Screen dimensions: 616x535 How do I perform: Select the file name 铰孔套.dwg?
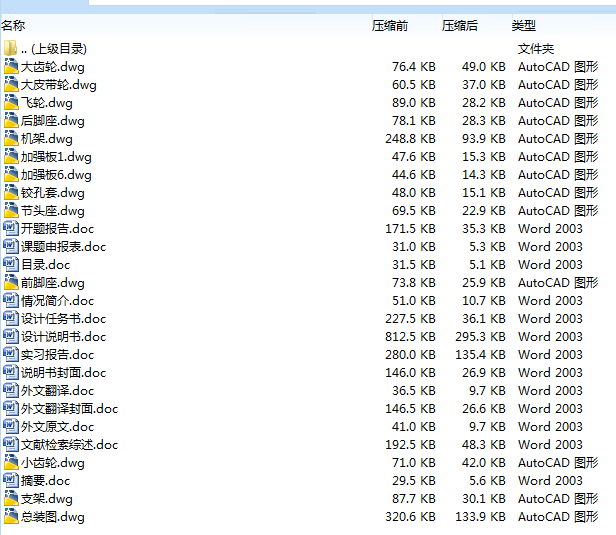[x=53, y=193]
